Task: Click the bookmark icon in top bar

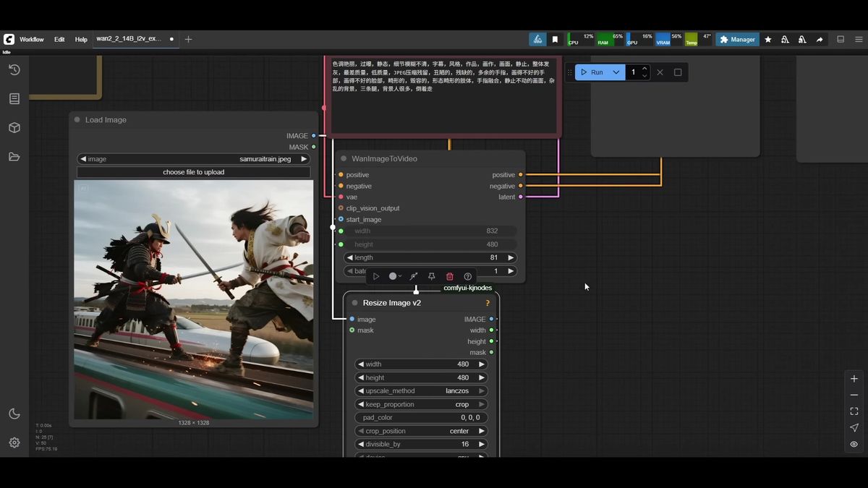Action: (555, 39)
